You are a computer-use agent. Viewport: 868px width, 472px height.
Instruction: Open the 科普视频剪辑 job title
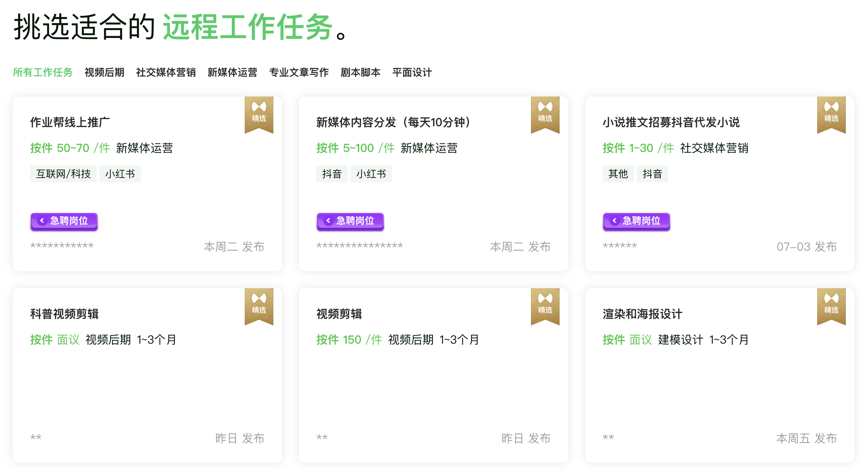point(64,314)
